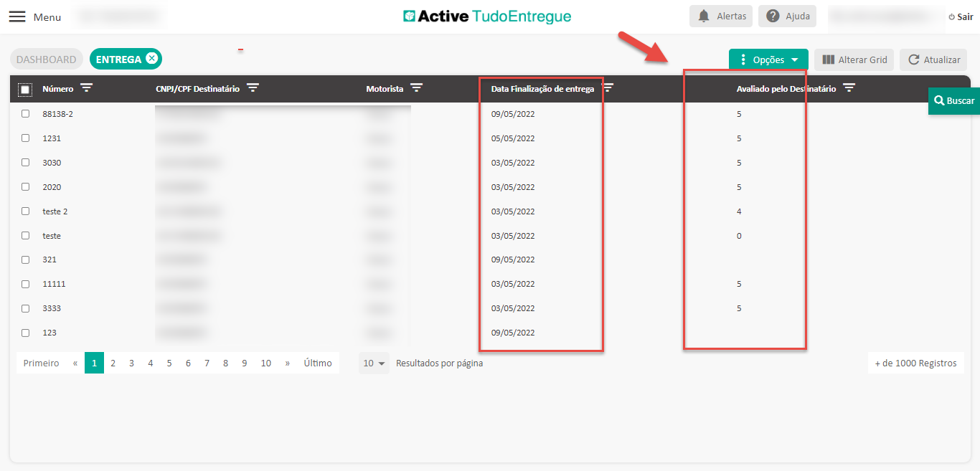Open Ajuda question mark help
Viewport: 980px width, 471px height.
pyautogui.click(x=773, y=16)
